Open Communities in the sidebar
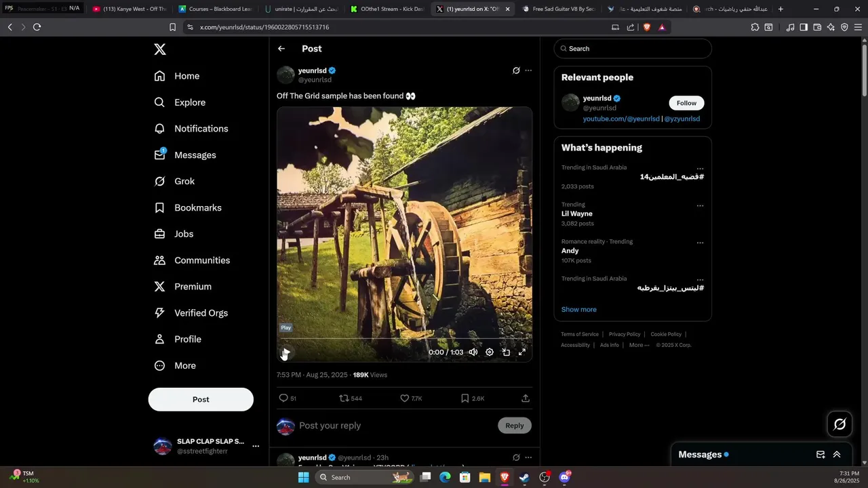Screen dimensions: 868x488 pyautogui.click(x=192, y=260)
